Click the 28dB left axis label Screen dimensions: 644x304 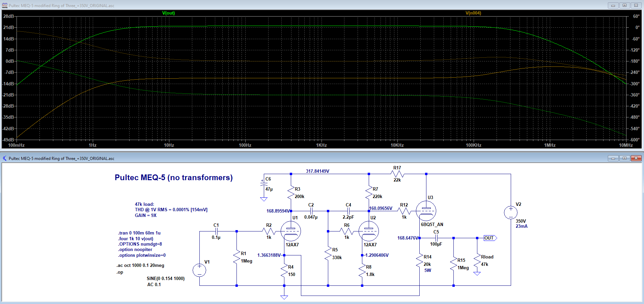click(8, 16)
